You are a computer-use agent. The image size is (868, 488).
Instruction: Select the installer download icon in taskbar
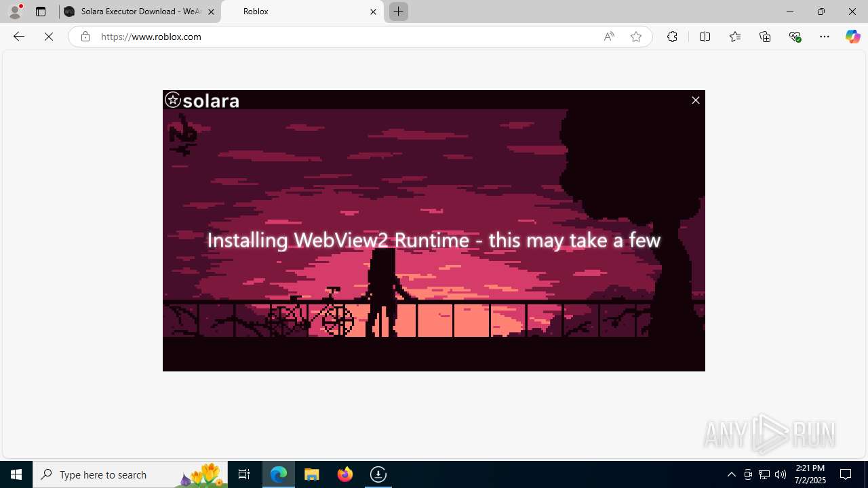(378, 474)
